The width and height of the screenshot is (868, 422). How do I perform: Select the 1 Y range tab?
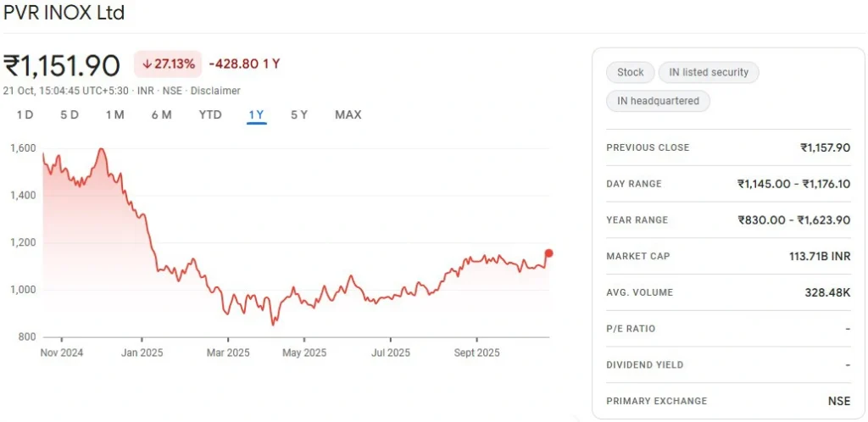tap(257, 115)
